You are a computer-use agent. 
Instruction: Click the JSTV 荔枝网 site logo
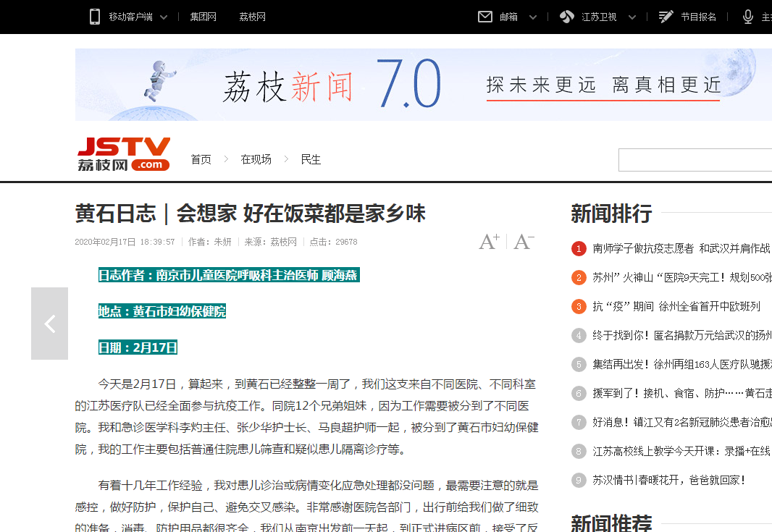click(122, 153)
